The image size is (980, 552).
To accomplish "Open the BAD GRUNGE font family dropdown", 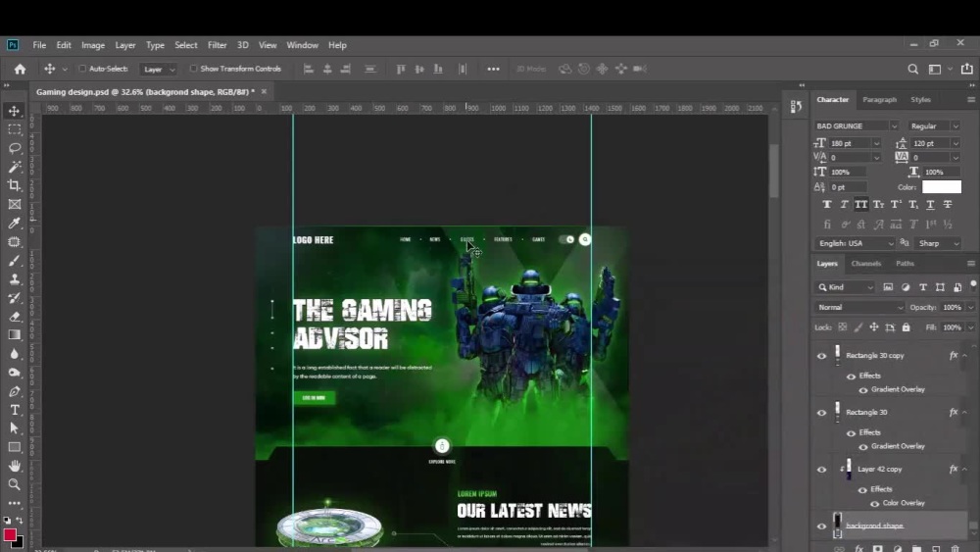I will (894, 126).
